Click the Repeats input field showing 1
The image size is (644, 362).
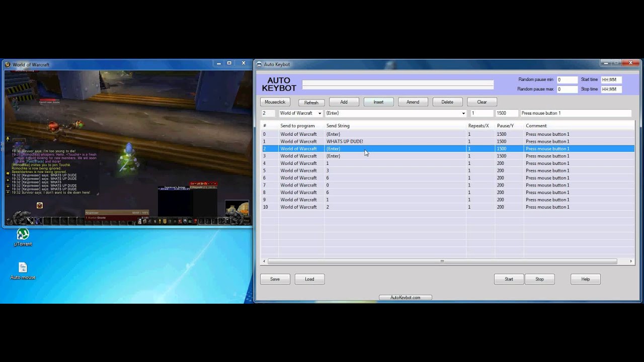481,113
